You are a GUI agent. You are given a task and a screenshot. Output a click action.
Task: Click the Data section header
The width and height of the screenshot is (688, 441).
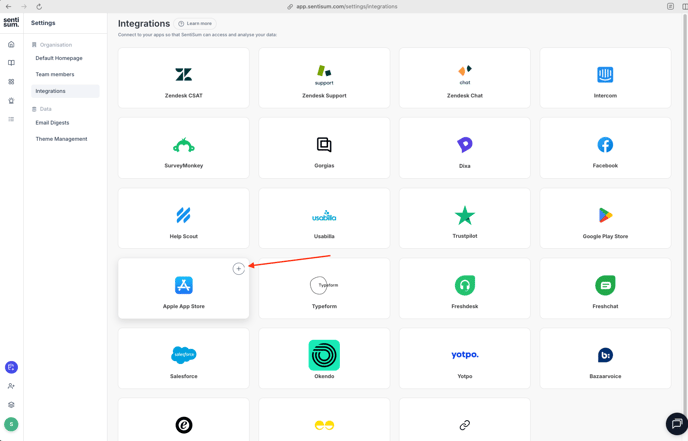(42, 109)
